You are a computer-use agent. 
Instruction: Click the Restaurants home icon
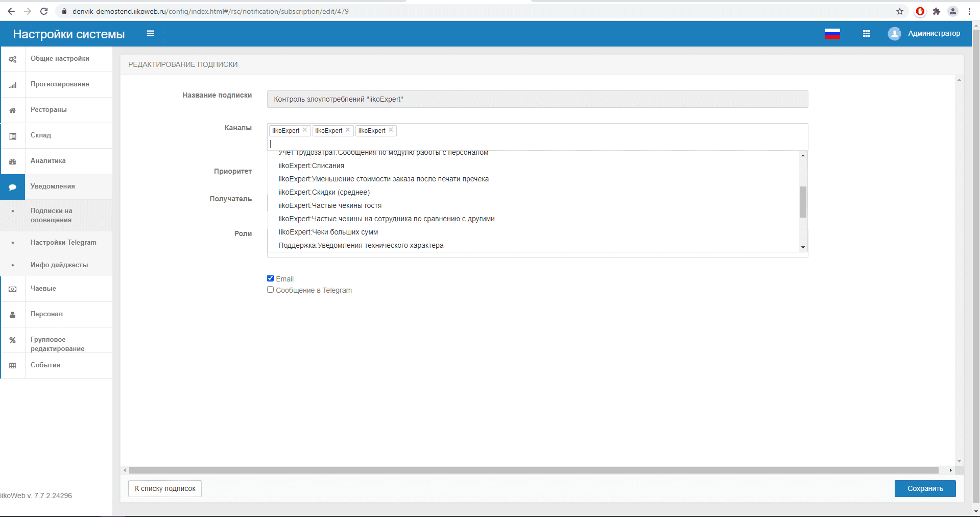12,110
